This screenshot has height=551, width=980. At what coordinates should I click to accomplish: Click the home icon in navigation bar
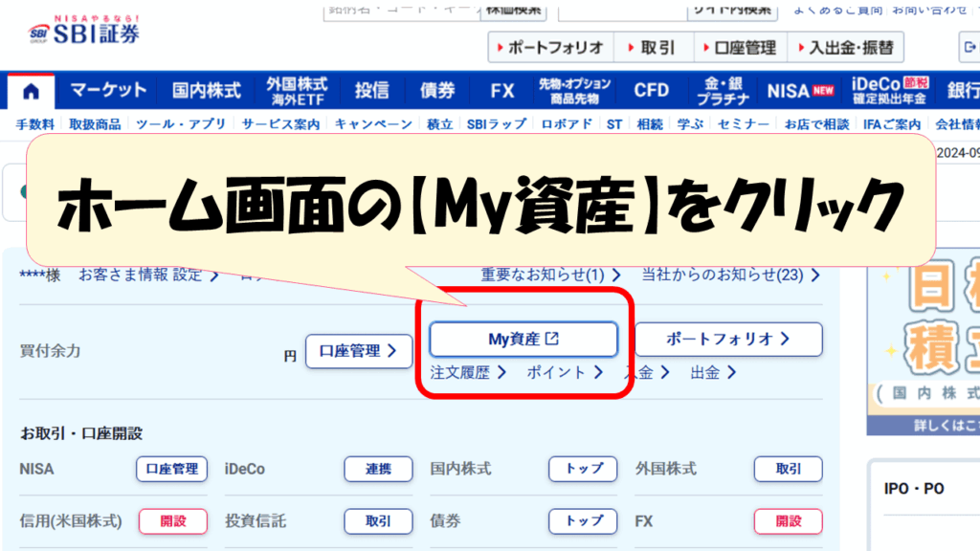tap(32, 91)
